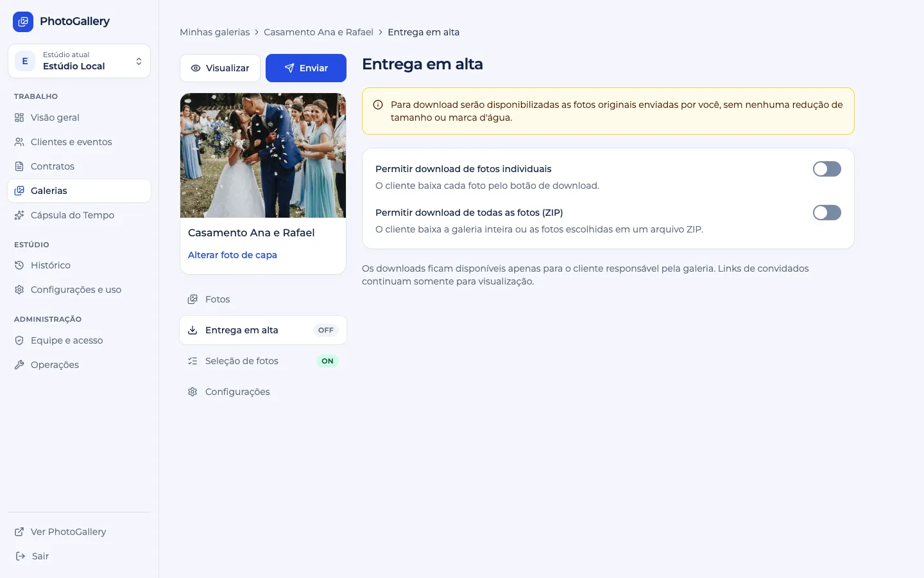Enable download de todas as fotos ZIP toggle
This screenshot has width=924, height=578.
827,213
